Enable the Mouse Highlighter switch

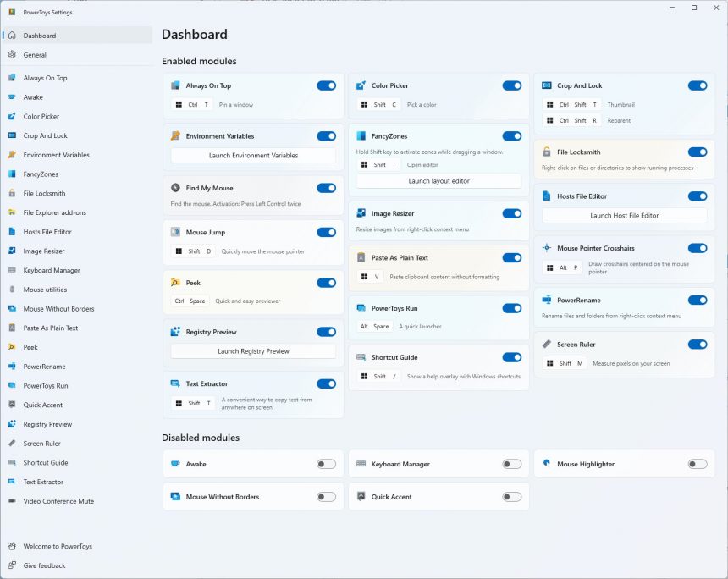tap(698, 464)
